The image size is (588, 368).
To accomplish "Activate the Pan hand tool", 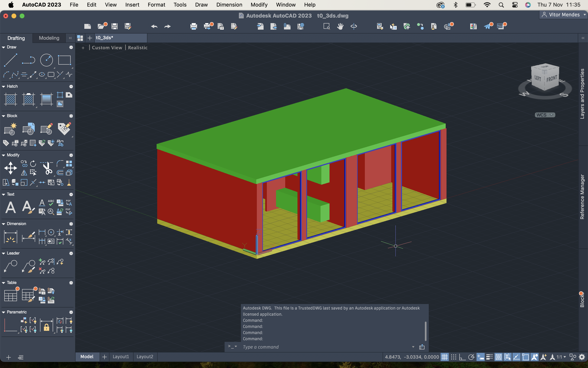I will [340, 26].
